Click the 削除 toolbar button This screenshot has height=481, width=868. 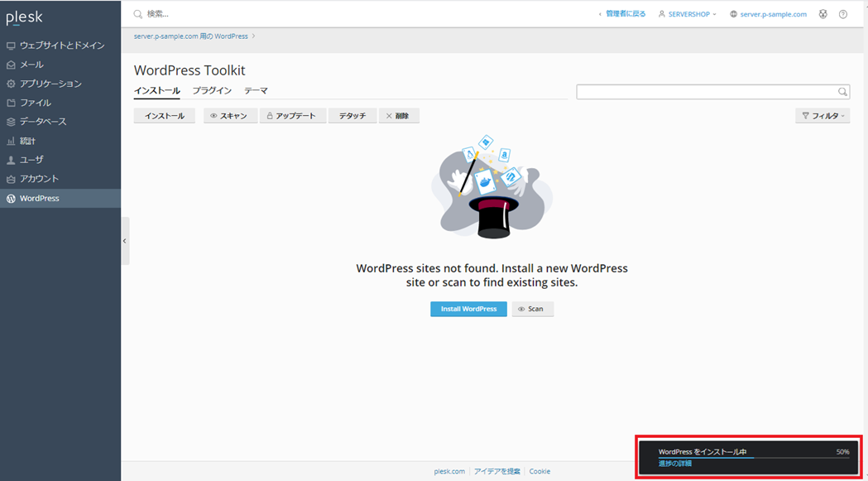point(398,116)
